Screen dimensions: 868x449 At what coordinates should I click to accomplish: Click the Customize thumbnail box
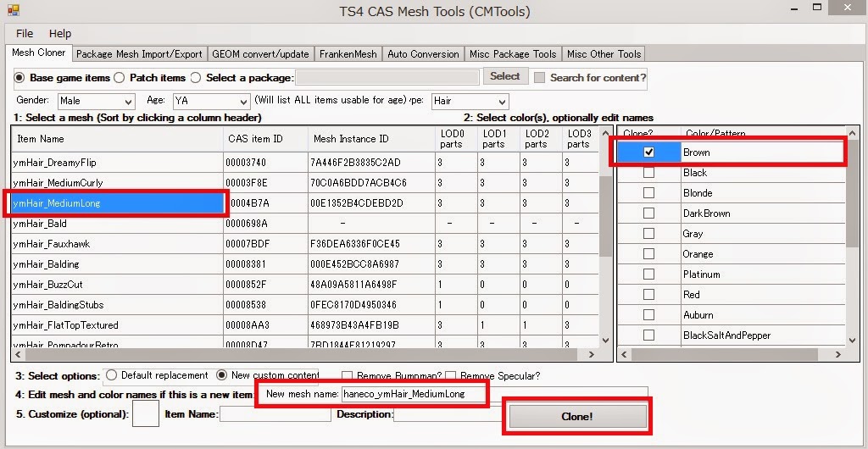pos(146,413)
